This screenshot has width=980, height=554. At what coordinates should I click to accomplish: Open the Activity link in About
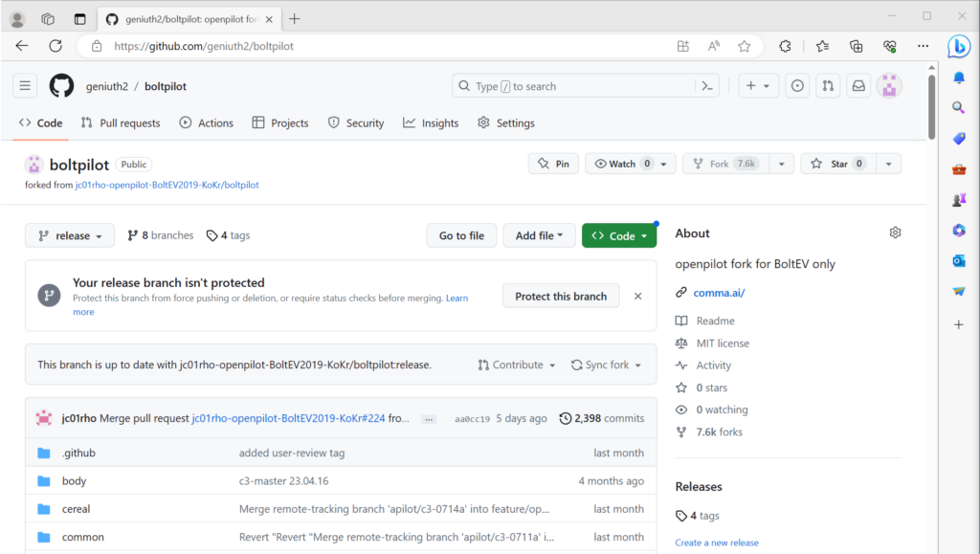(x=713, y=366)
